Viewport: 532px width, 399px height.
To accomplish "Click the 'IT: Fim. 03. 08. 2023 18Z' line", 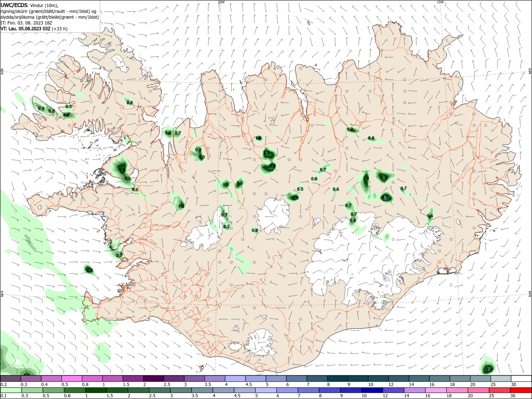I will click(x=26, y=23).
